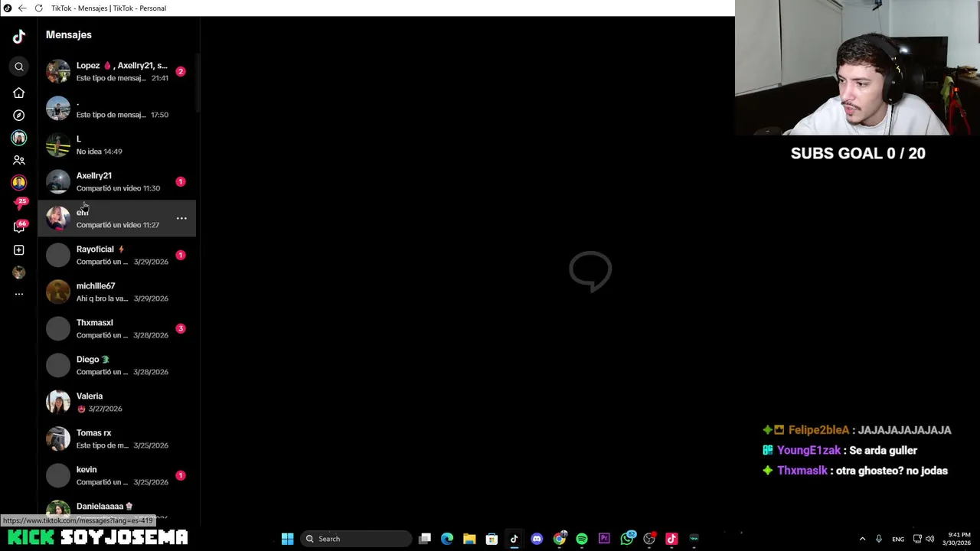Viewport: 980px width, 551px height.
Task: Go to the Home feed icon
Action: click(19, 93)
